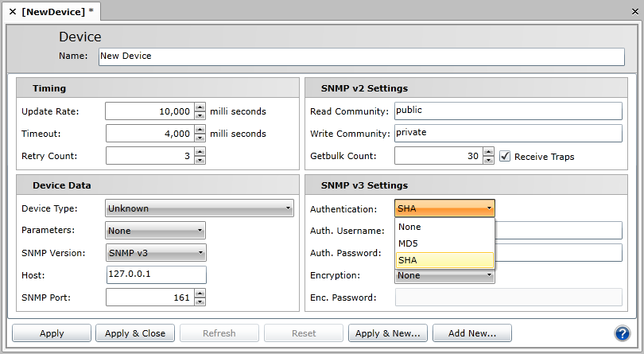Click the Add New... button
This screenshot has width=644, height=354.
[x=471, y=333]
